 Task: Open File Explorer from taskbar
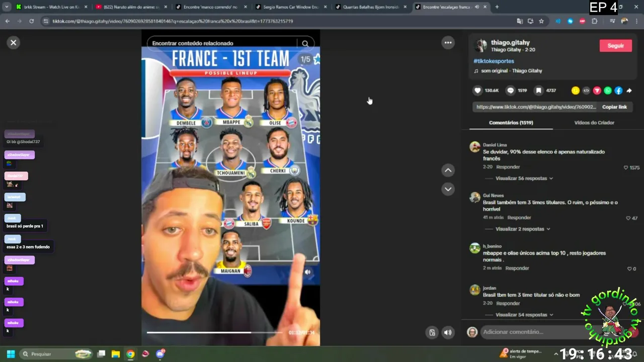115,354
